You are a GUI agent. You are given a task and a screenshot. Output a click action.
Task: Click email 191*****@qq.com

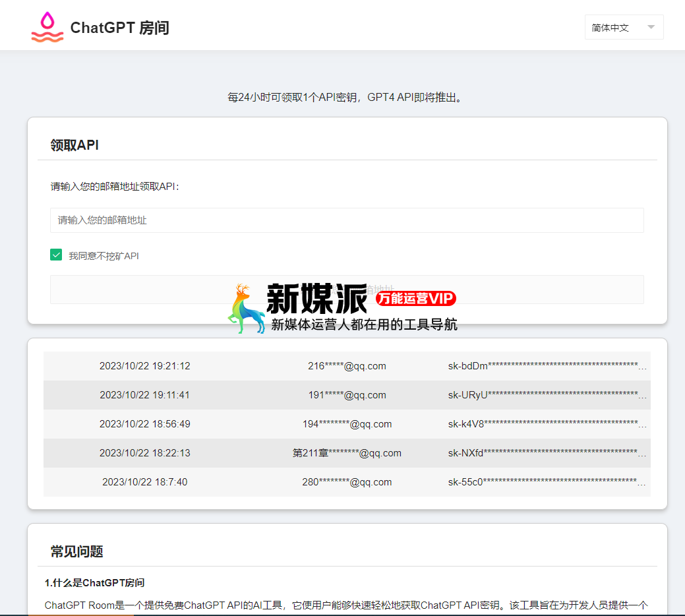(347, 395)
